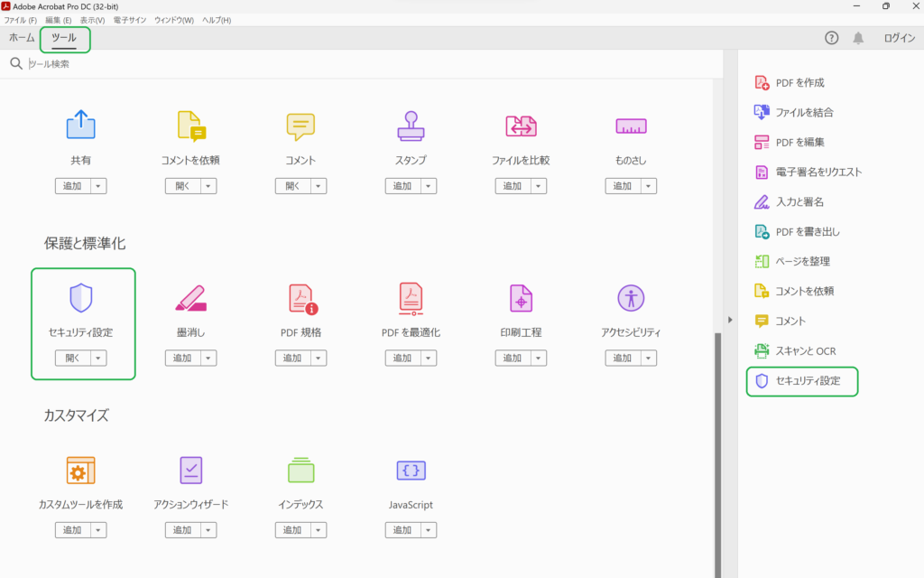Image resolution: width=924 pixels, height=578 pixels.
Task: Open ファイルを結合 in the right panel
Action: click(x=794, y=112)
